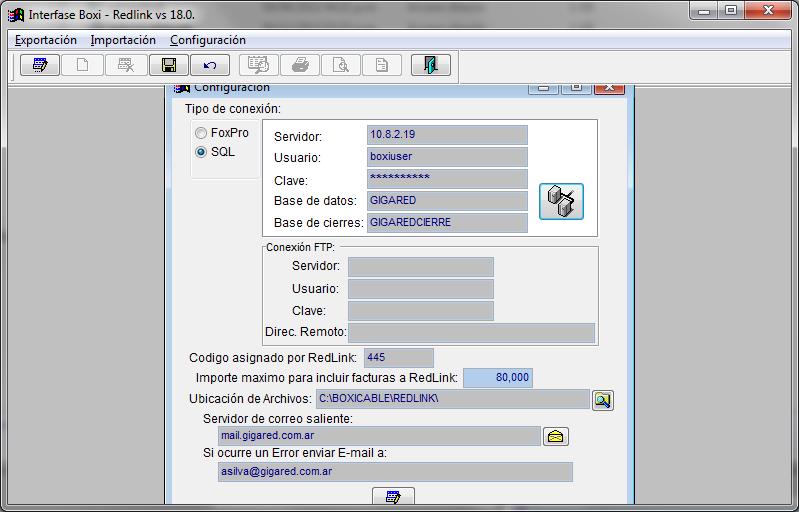The width and height of the screenshot is (799, 512).
Task: Click the Servidor field showing 10.8.2.19
Action: click(x=447, y=135)
